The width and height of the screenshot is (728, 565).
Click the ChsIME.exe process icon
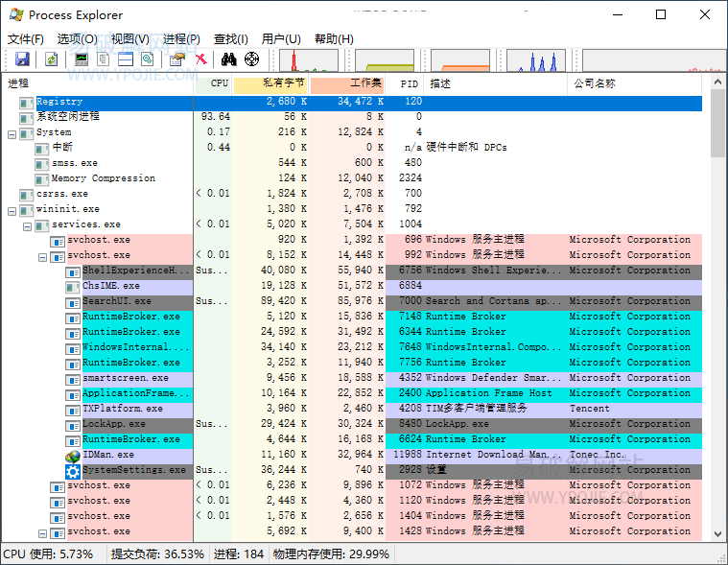point(73,287)
